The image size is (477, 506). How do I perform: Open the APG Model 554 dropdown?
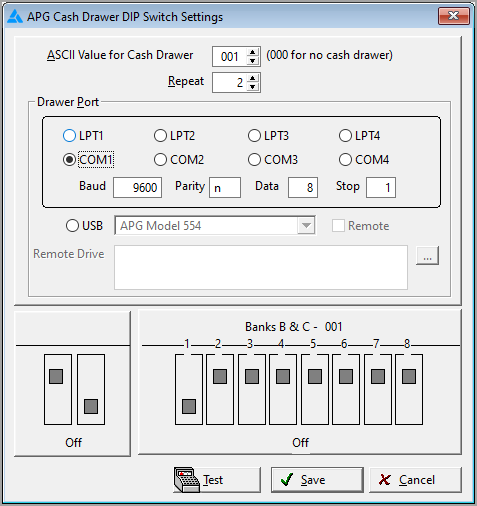click(x=306, y=226)
